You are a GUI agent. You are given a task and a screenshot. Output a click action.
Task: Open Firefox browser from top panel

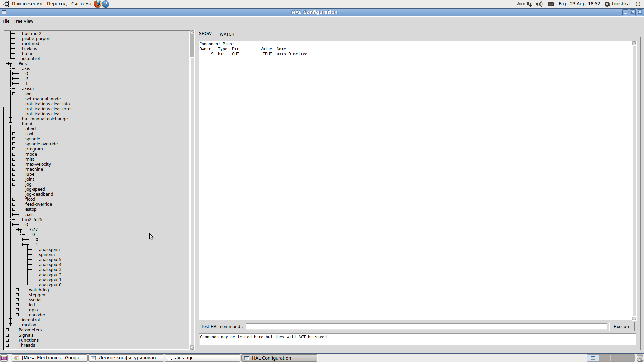(97, 4)
